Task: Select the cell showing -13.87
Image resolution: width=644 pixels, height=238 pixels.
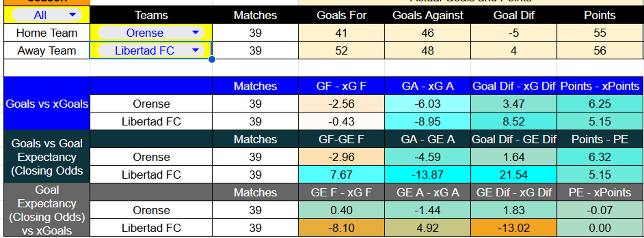Action: [427, 175]
